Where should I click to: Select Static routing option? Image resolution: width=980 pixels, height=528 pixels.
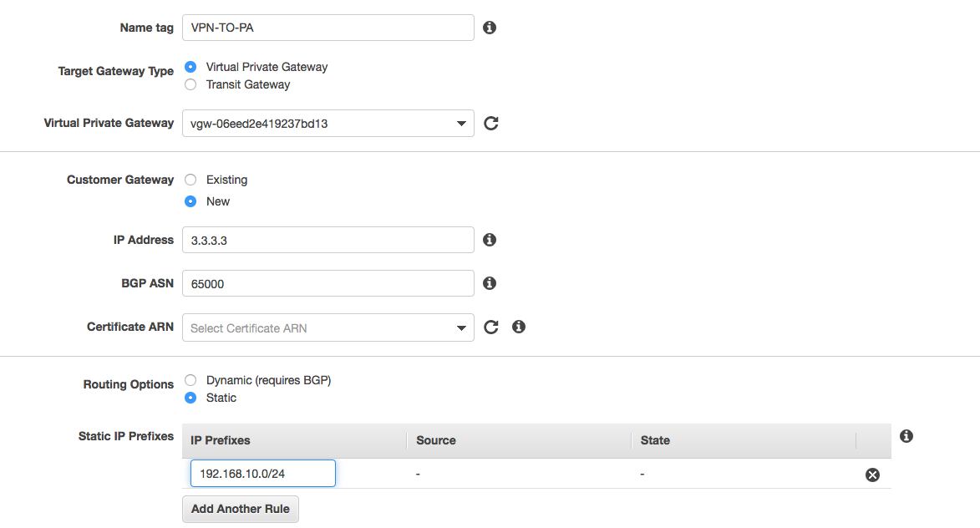(x=190, y=398)
